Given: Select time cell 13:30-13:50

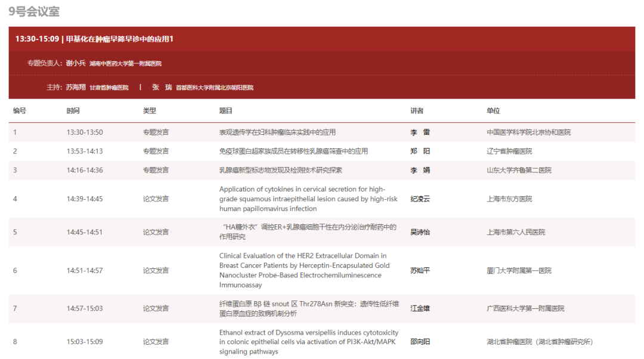Looking at the screenshot, I should click(85, 132).
